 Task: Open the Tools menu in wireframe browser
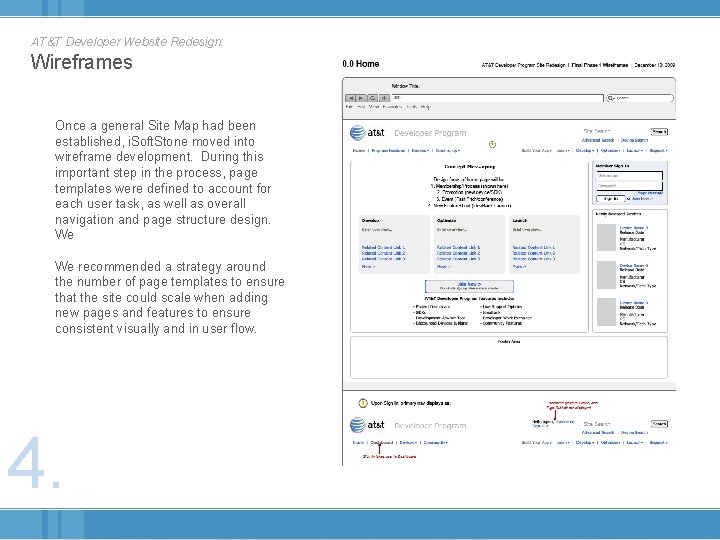click(x=412, y=107)
